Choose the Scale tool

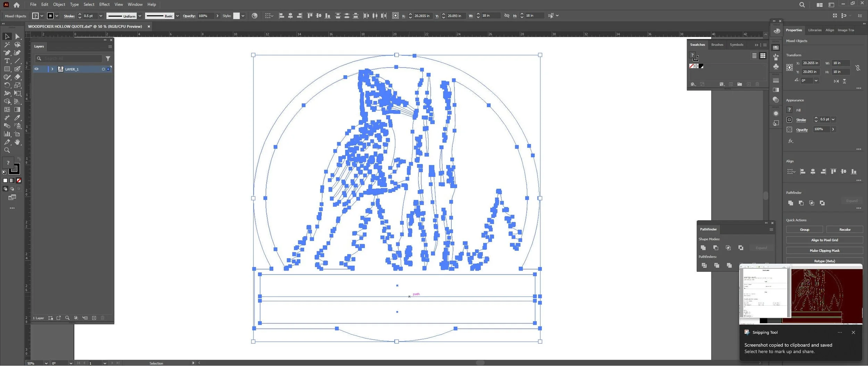[x=17, y=85]
